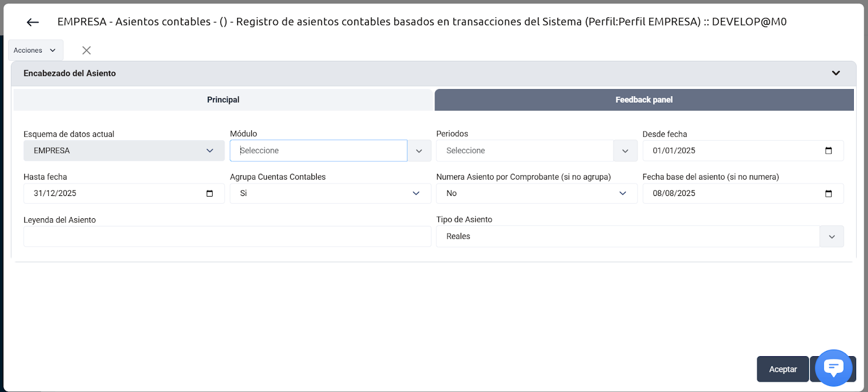Open the Esquema de datos actual dropdown
Image resolution: width=868 pixels, height=392 pixels.
tap(124, 150)
